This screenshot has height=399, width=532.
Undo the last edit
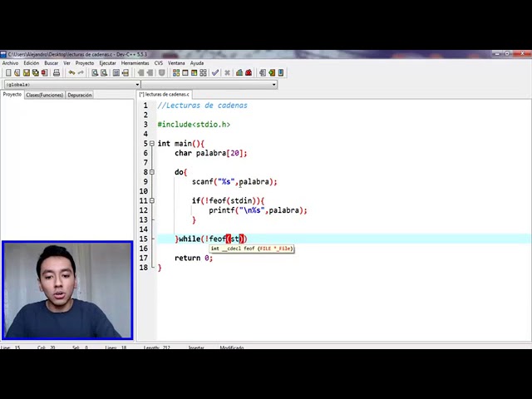[x=71, y=72]
